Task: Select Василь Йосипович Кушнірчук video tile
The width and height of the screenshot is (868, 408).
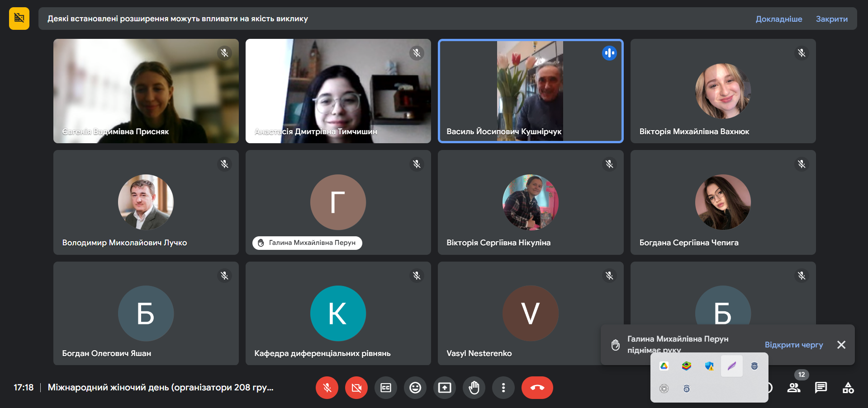Action: pos(531,91)
